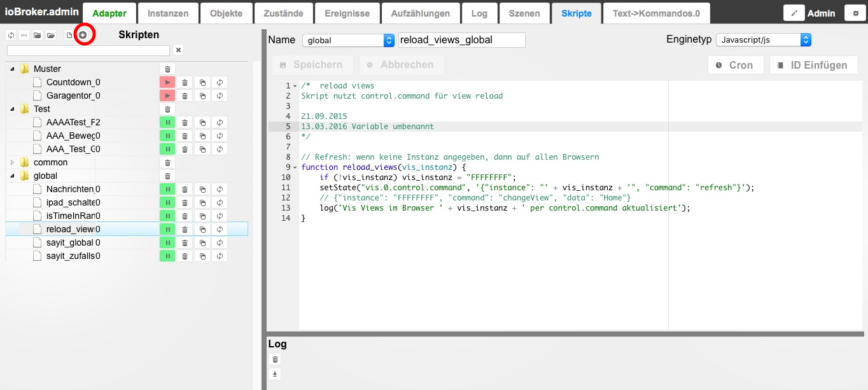
Task: Click the script name field reload_views_global
Action: coord(461,40)
